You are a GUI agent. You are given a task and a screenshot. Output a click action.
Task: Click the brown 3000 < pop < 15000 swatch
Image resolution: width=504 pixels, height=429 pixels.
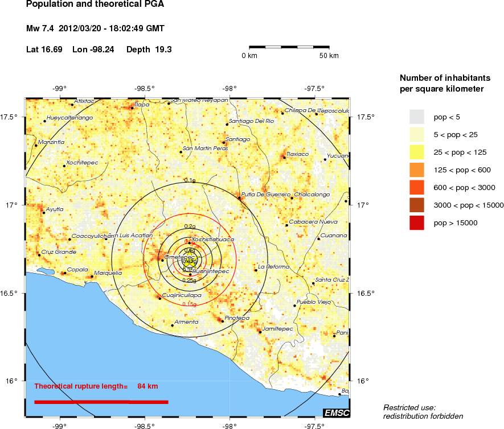click(416, 205)
